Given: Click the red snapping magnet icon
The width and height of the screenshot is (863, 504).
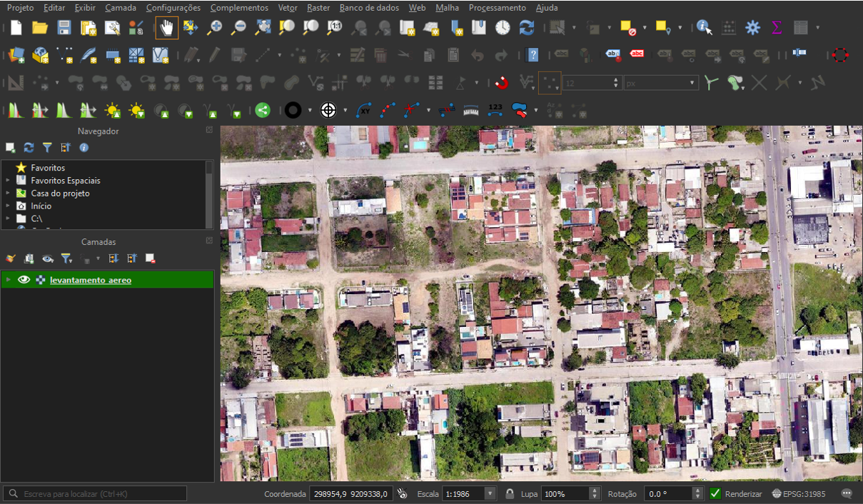Looking at the screenshot, I should (x=502, y=83).
